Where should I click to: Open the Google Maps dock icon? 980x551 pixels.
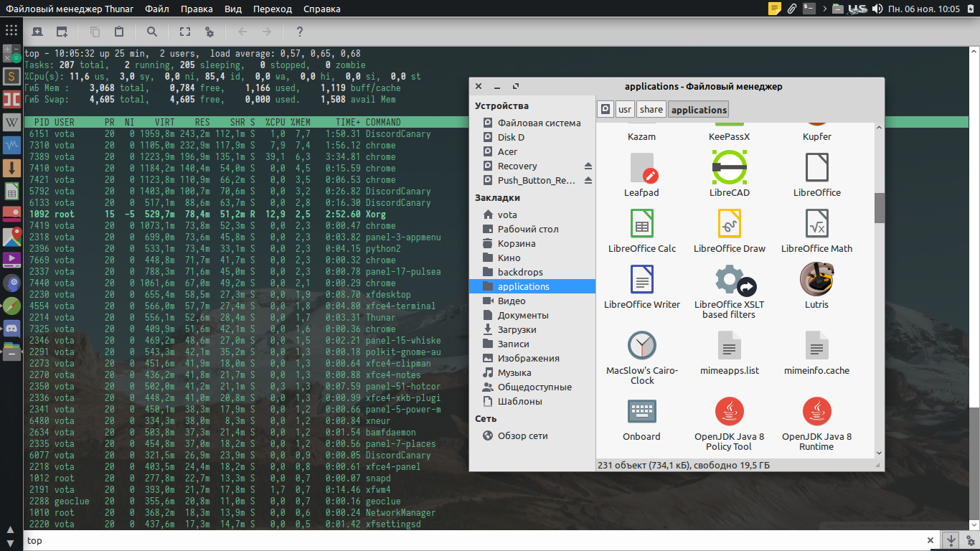[x=11, y=237]
